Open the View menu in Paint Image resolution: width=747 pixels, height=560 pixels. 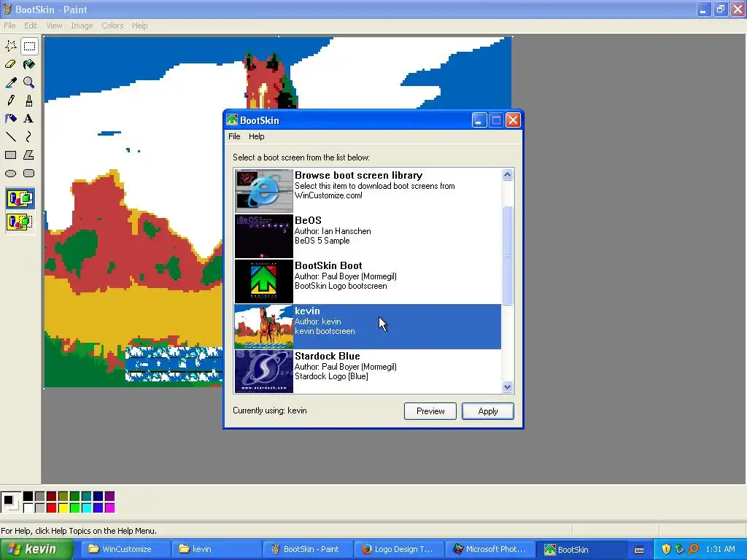click(x=54, y=26)
